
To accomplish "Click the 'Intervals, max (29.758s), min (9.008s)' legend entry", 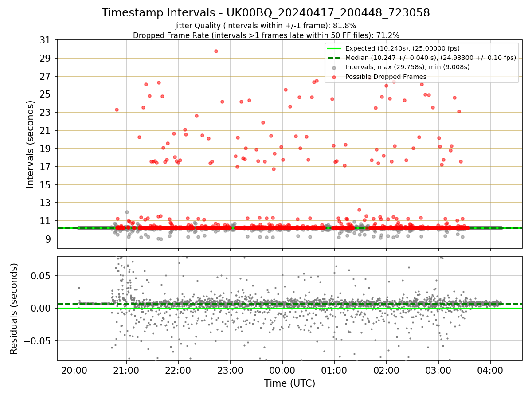I will tap(407, 67).
